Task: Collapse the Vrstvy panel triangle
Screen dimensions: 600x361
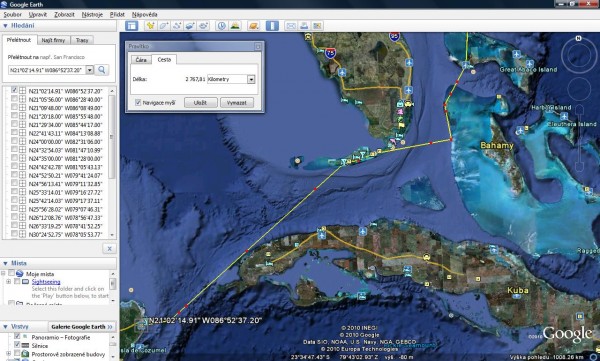Action: click(x=5, y=327)
